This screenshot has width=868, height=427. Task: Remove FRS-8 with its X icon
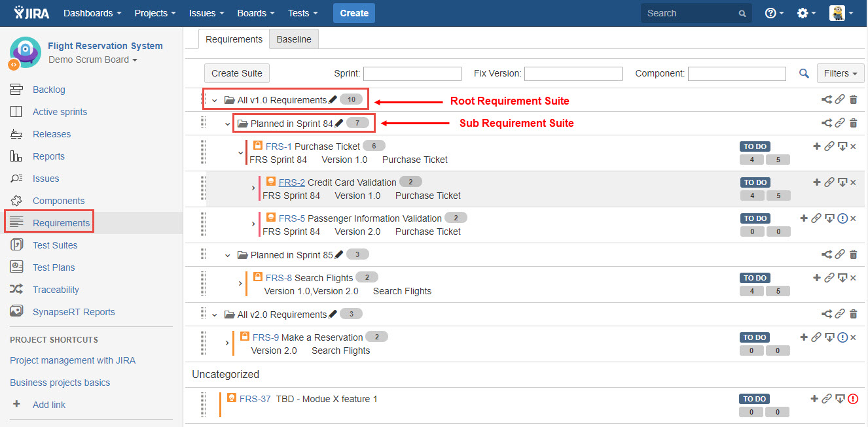click(x=853, y=278)
